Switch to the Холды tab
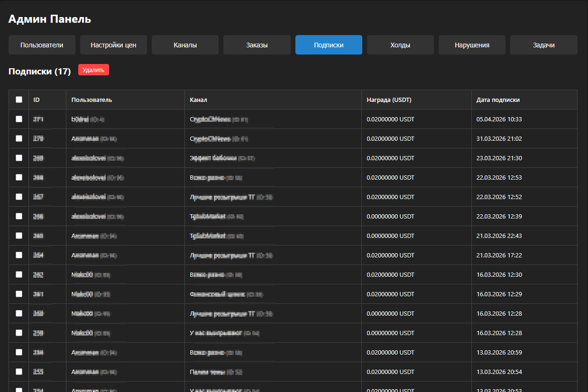 (400, 45)
